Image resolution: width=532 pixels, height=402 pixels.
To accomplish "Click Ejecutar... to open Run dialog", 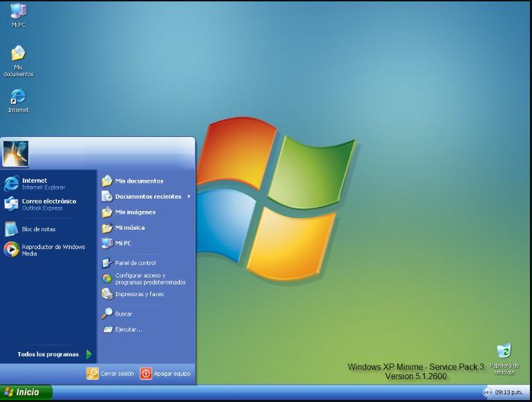I will point(128,329).
